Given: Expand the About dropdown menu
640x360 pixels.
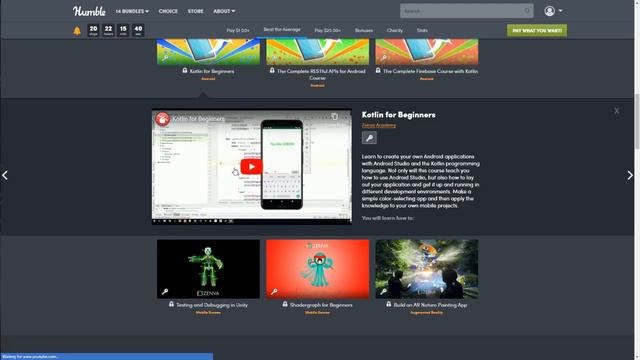Looking at the screenshot, I should click(224, 11).
